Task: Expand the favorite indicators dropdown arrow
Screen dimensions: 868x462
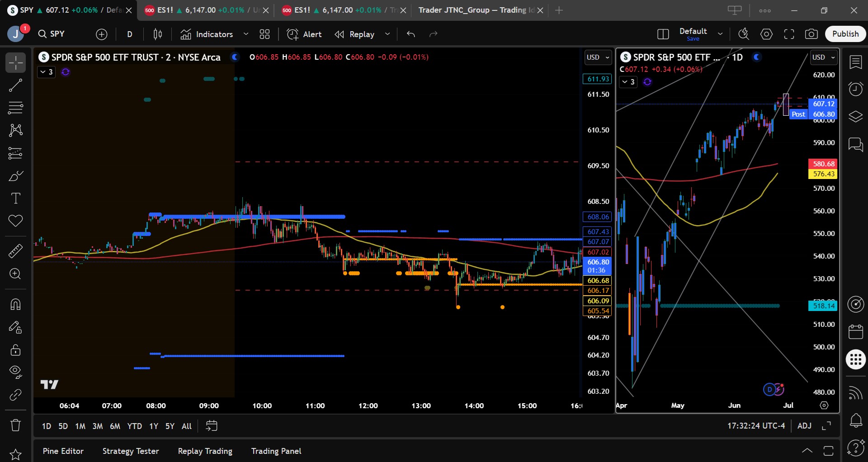Action: click(246, 34)
